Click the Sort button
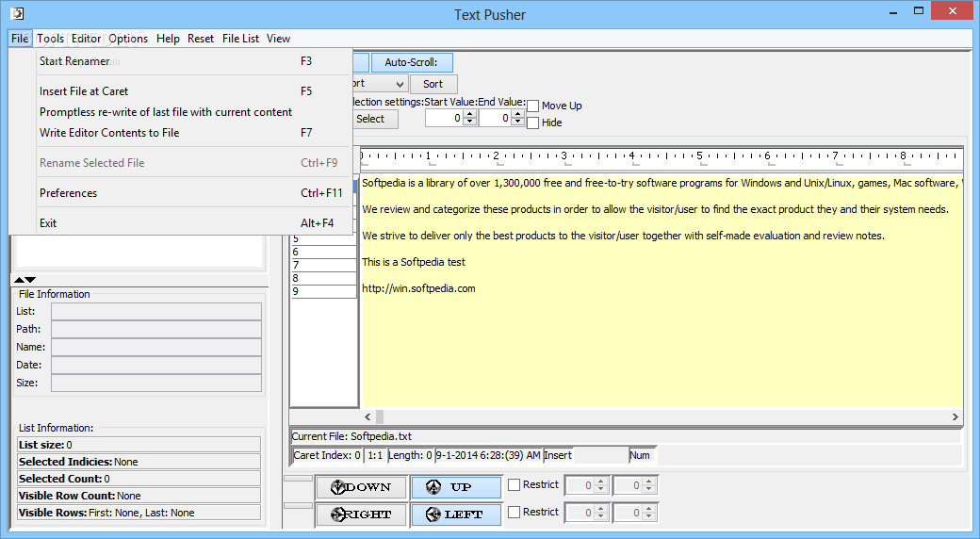 point(433,84)
